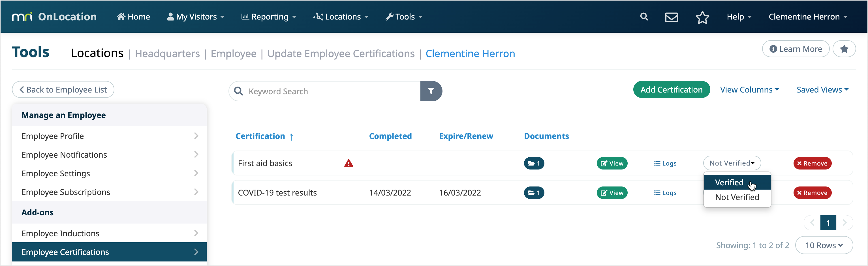Open the Tools menu
Image resolution: width=868 pixels, height=266 pixels.
[404, 16]
